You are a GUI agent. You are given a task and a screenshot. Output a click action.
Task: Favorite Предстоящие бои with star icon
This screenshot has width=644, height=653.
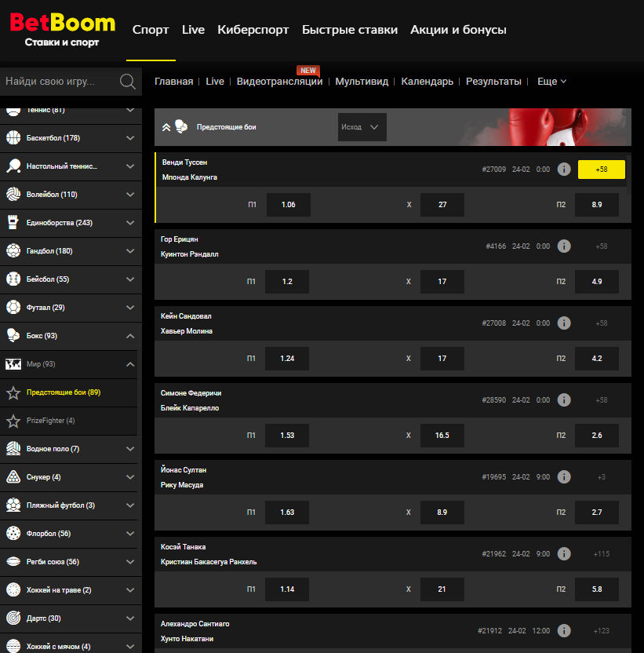[x=13, y=392]
